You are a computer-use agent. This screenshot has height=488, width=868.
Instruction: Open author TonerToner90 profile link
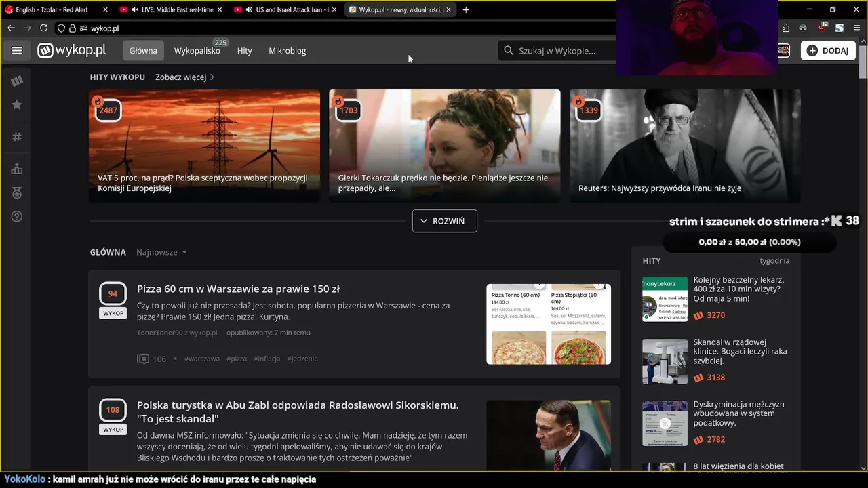coord(159,333)
